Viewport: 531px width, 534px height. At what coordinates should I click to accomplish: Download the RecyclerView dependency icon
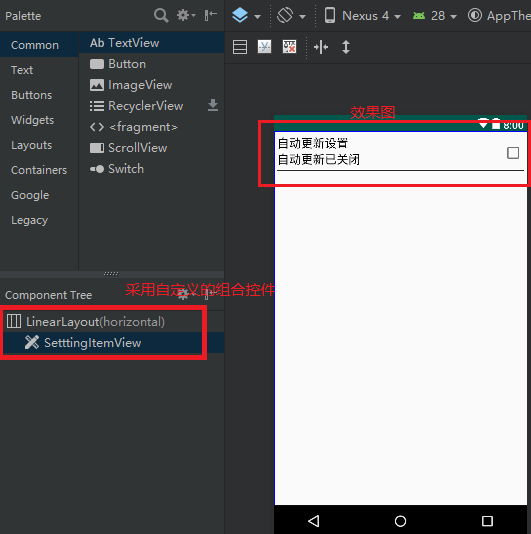[213, 105]
